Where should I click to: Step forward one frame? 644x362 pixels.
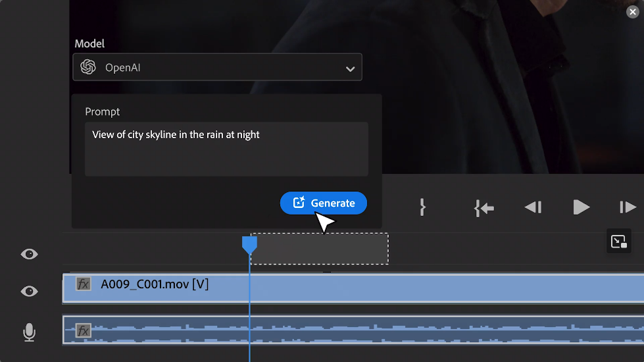(x=628, y=207)
